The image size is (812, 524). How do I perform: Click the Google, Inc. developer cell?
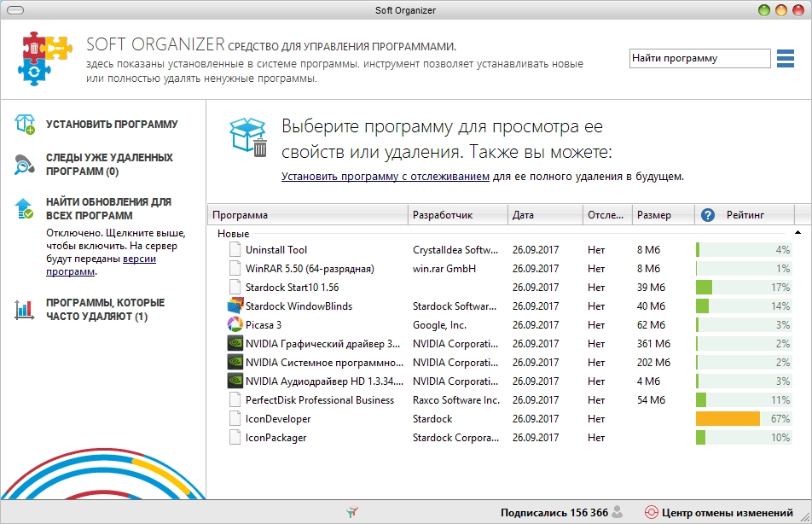coord(439,324)
